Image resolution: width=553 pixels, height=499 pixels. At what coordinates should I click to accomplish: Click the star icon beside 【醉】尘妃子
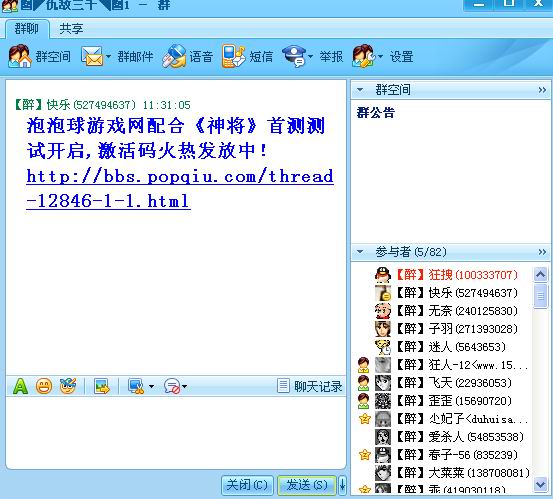point(364,419)
